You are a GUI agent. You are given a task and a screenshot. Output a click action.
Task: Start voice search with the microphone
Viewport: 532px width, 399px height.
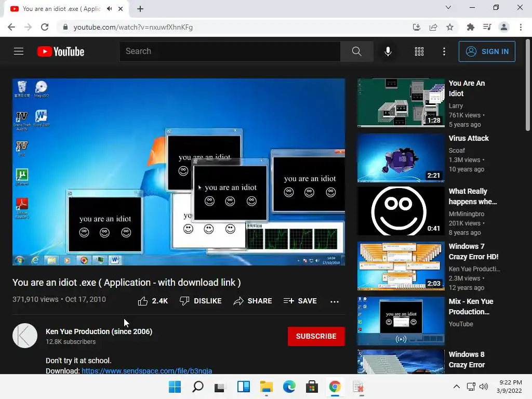click(388, 51)
